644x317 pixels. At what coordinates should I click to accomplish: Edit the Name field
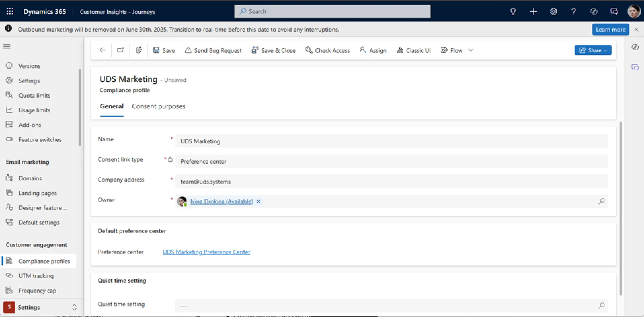tap(391, 141)
